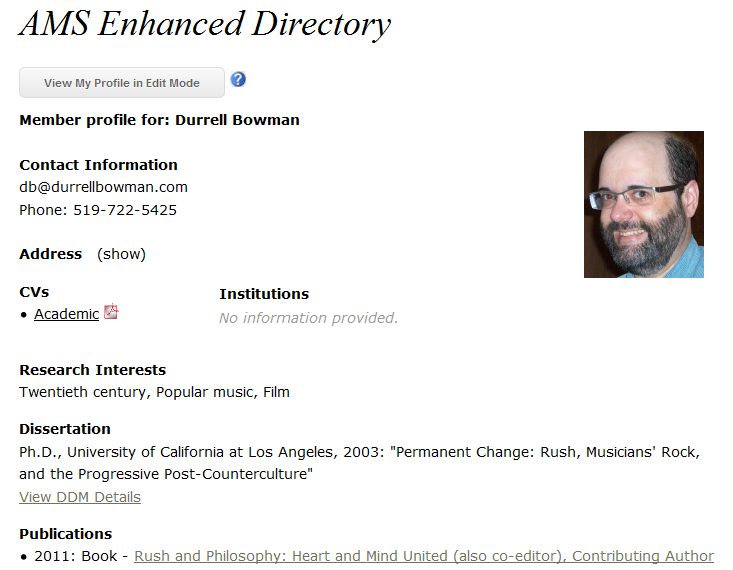733x570 pixels.
Task: Click the Institutions heading
Action: click(264, 294)
